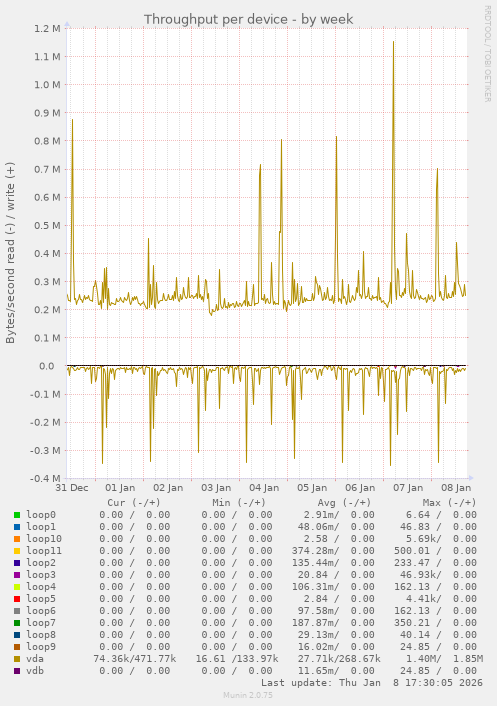Image resolution: width=497 pixels, height=706 pixels.
Task: Click the '02 Jan' x-axis label
Action: [x=168, y=488]
